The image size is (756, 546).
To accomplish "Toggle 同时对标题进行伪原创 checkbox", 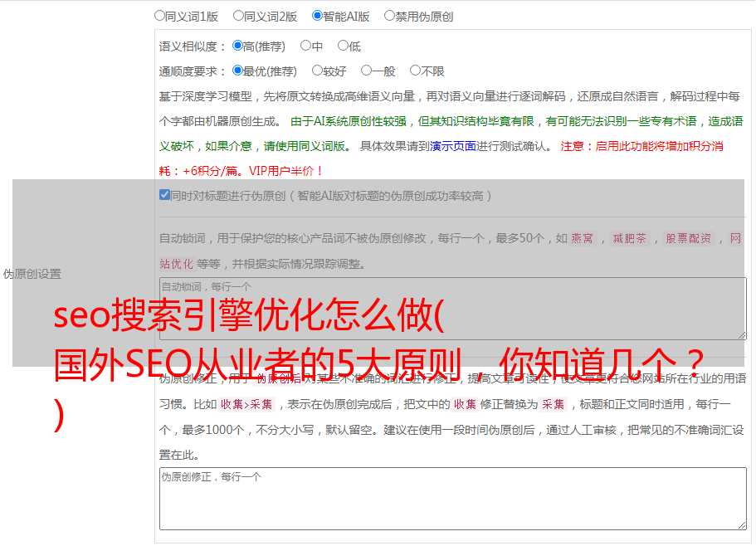I will coord(164,195).
